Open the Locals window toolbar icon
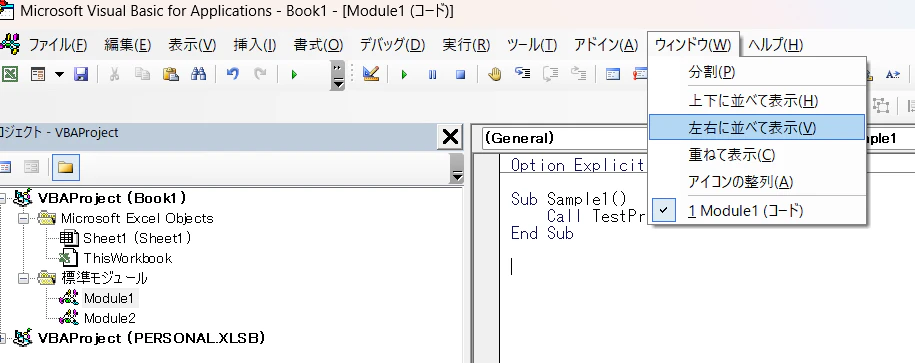The width and height of the screenshot is (915, 363). (x=612, y=74)
